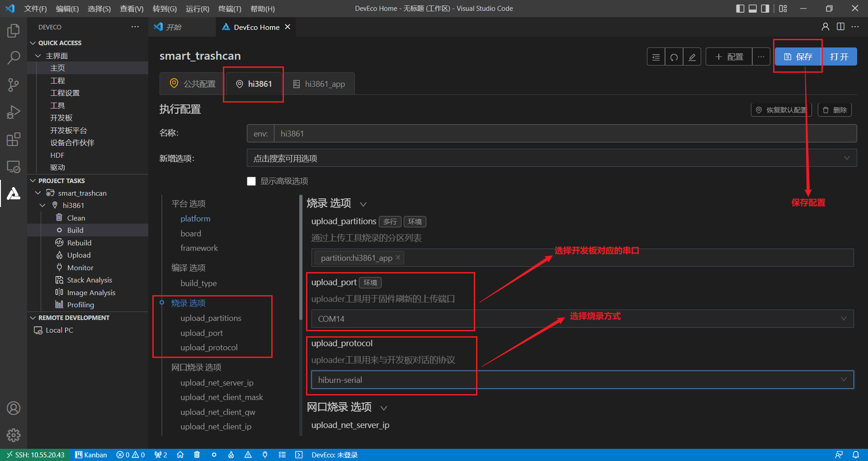The image size is (868, 461).
Task: Click the monitor plug icon in status bar
Action: point(265,455)
